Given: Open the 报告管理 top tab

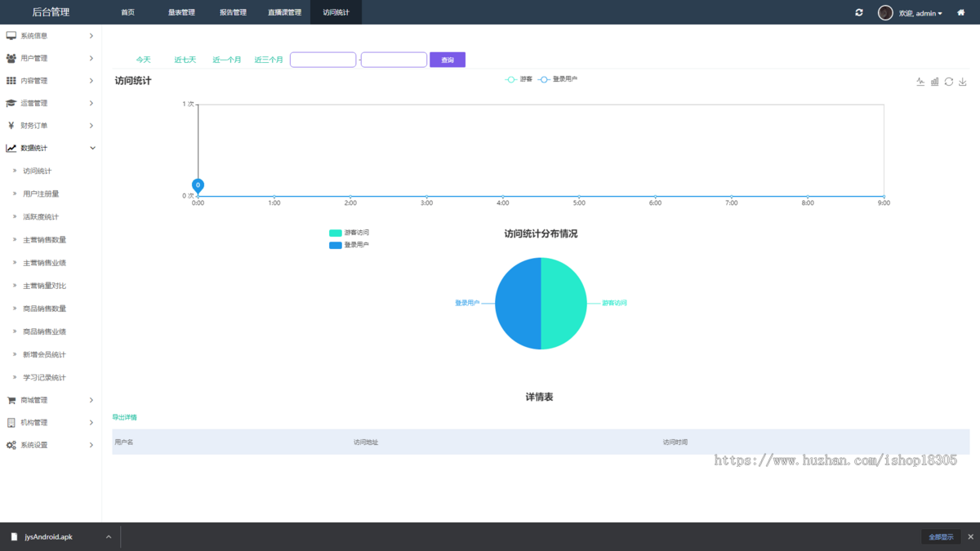Looking at the screenshot, I should 233,12.
